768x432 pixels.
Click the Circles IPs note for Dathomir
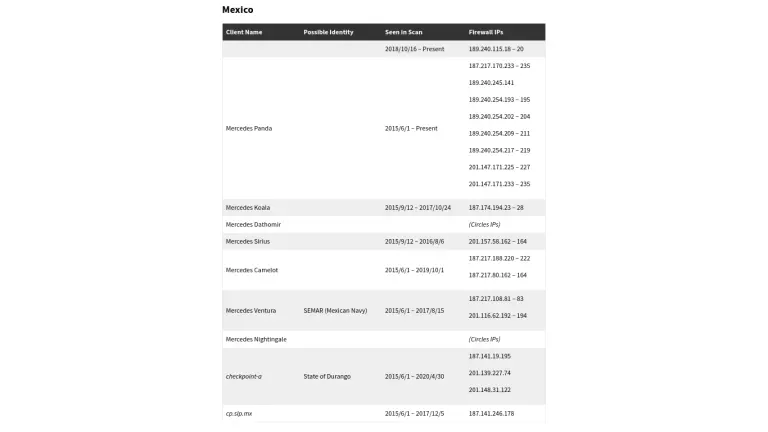pyautogui.click(x=484, y=224)
